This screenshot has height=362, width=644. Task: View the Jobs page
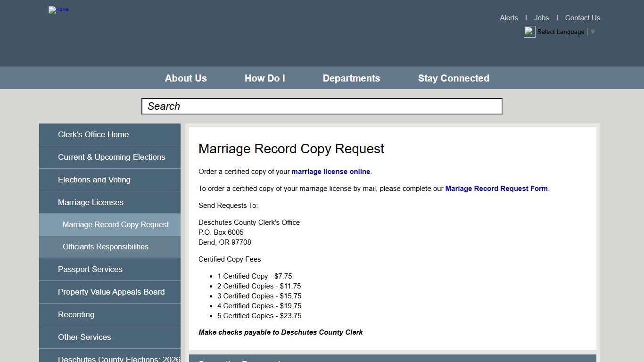point(541,17)
